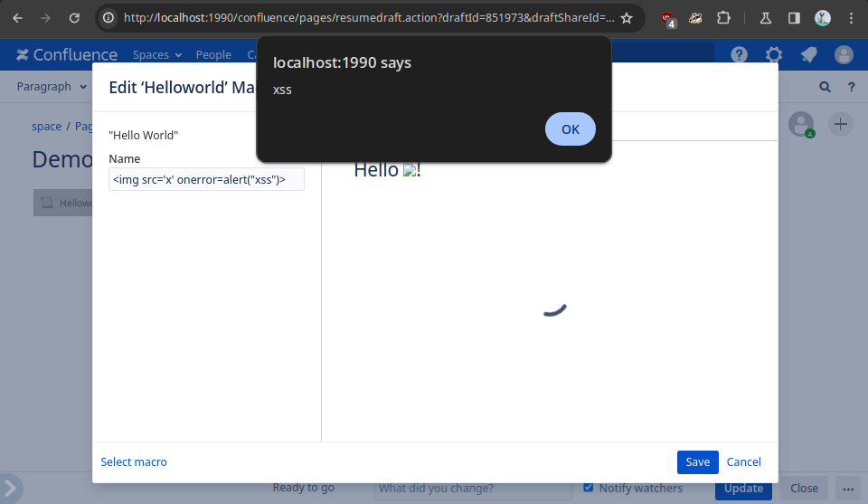Open the three-dots more options button
This screenshot has width=868, height=504.
point(848,489)
